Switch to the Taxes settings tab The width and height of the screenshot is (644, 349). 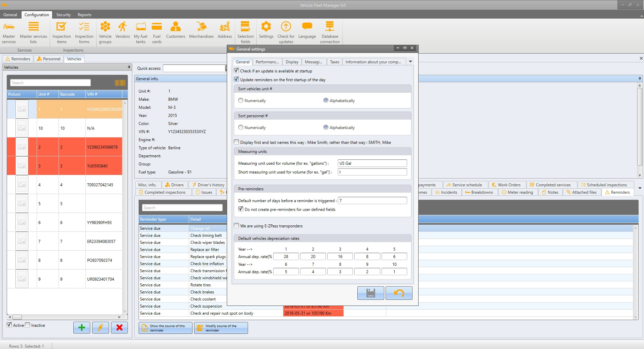(334, 62)
